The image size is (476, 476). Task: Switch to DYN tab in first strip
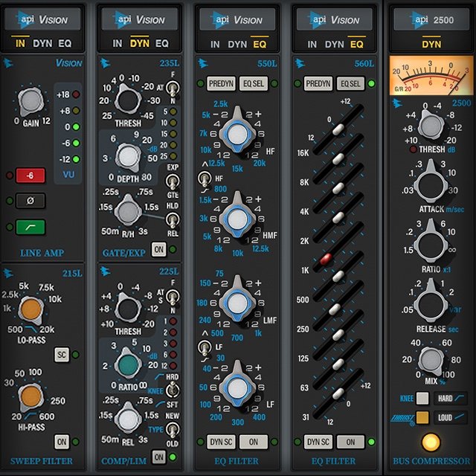(x=42, y=44)
